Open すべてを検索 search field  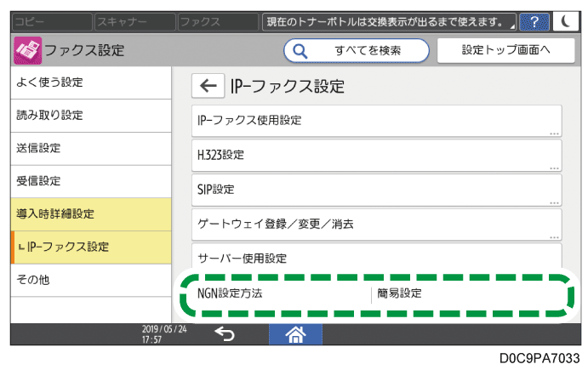tap(357, 50)
